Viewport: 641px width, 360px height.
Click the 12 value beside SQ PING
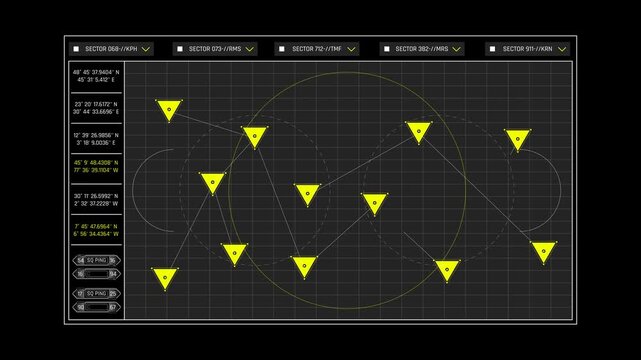[80, 293]
